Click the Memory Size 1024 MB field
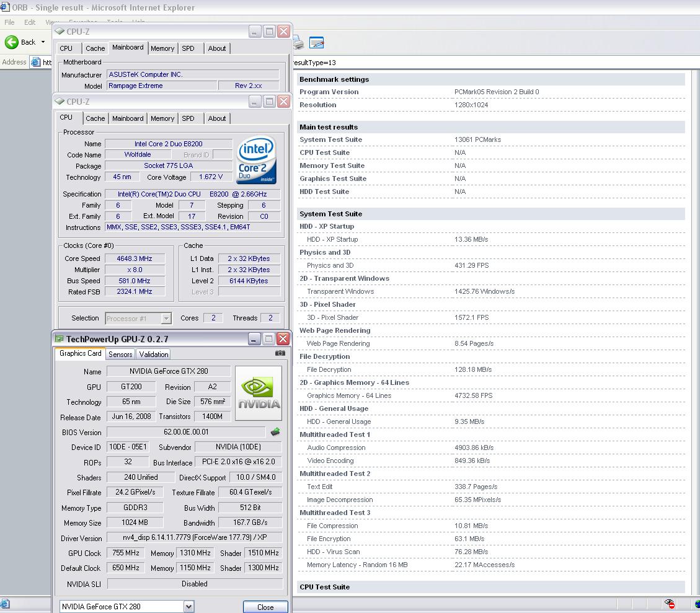The width and height of the screenshot is (700, 613). [135, 523]
